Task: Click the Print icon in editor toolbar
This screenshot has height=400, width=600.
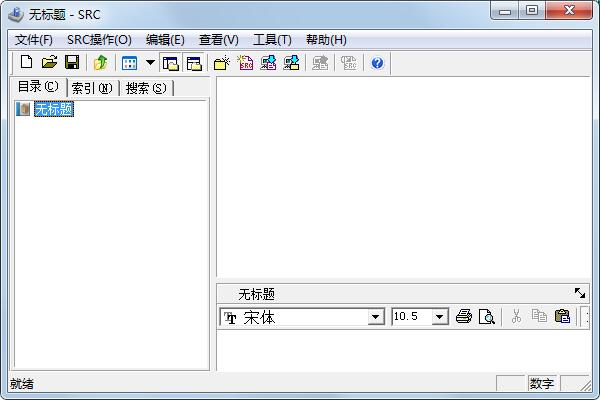Action: [x=464, y=317]
